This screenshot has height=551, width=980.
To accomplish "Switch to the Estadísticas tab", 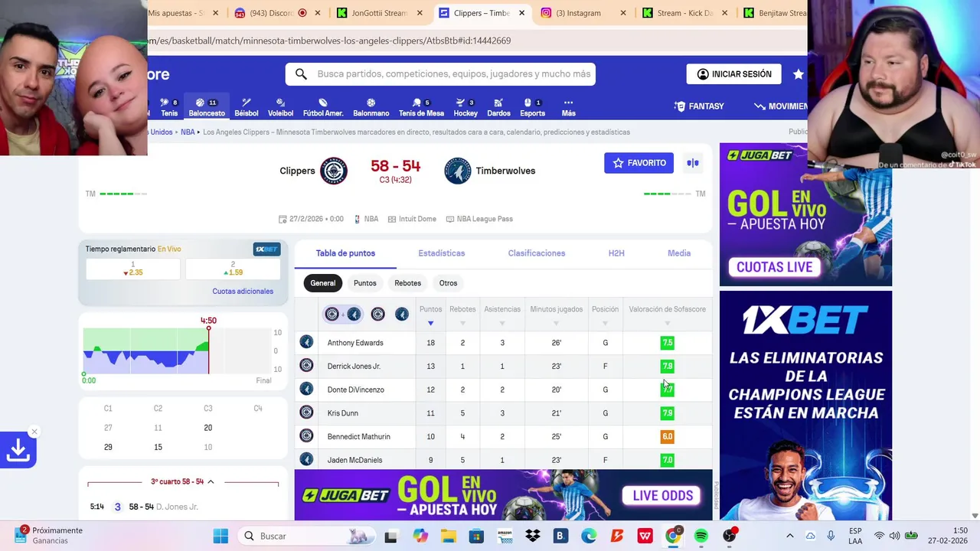I will click(441, 253).
